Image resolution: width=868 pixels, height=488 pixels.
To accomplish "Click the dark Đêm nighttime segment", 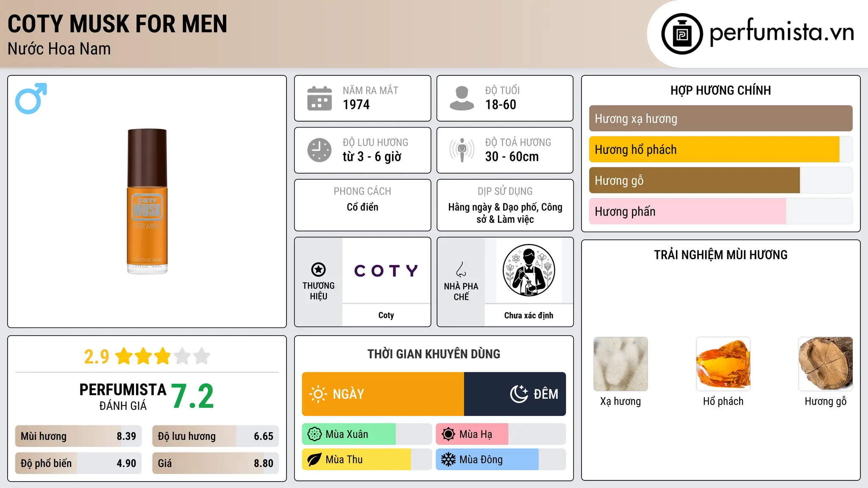I will 515,394.
